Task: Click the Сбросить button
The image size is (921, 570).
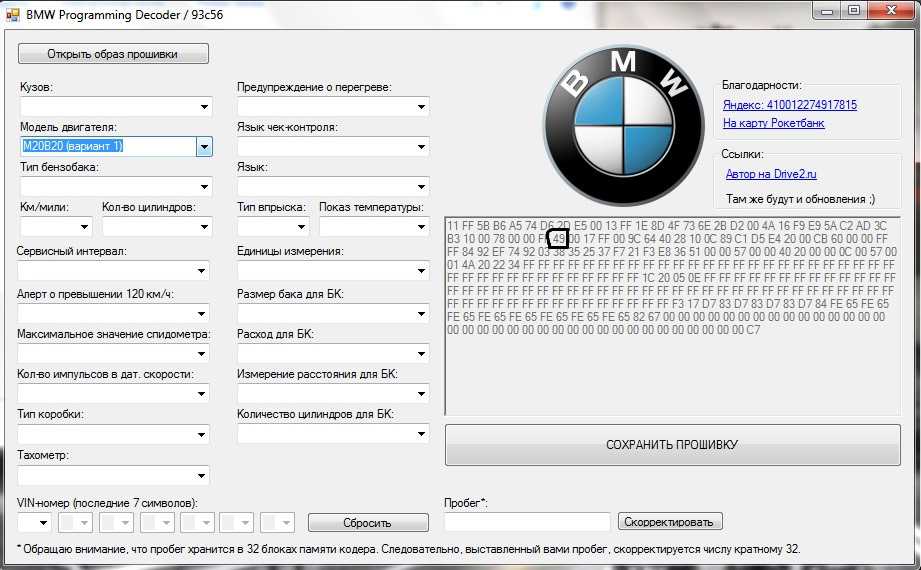Action: [368, 523]
